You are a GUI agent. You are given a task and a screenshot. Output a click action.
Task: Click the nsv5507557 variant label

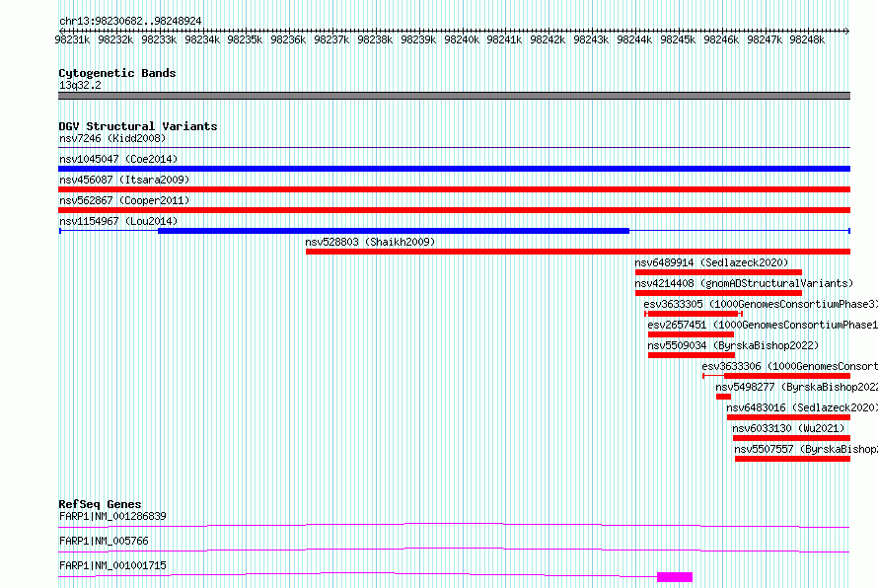806,449
